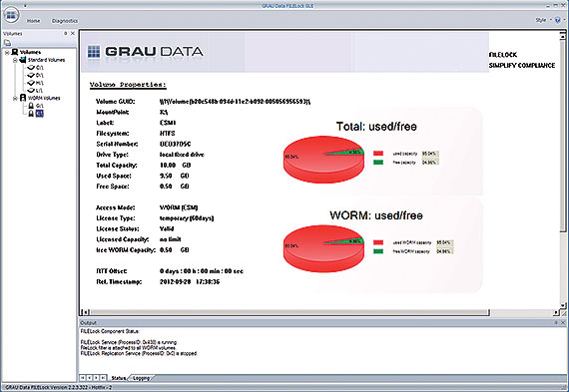Image resolution: width=569 pixels, height=392 pixels.
Task: Select the root Volumes computer icon
Action: click(15, 52)
